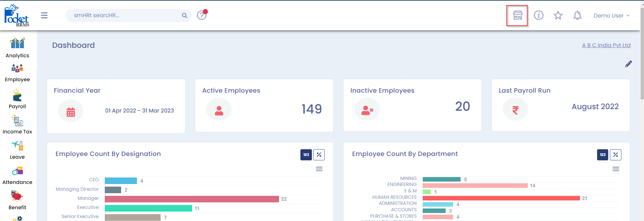Open department chart options menu
Viewport: 644px width, 221px height.
pyautogui.click(x=616, y=169)
